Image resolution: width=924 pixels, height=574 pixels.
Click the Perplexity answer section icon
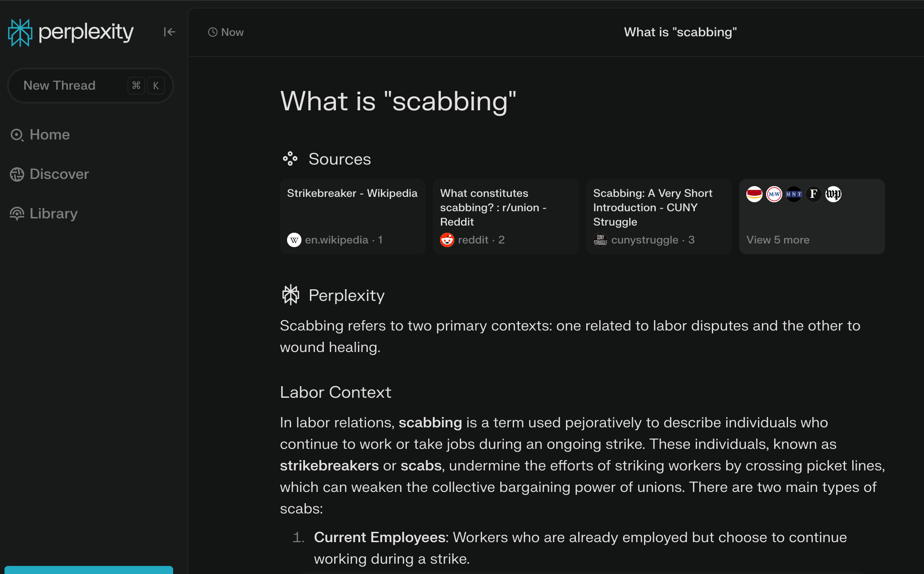(x=290, y=295)
